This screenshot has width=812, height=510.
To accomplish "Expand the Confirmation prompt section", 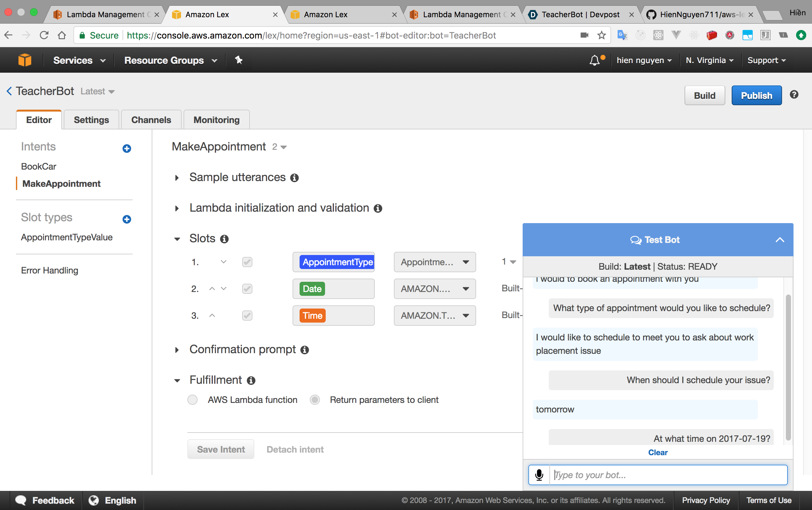I will (x=177, y=350).
